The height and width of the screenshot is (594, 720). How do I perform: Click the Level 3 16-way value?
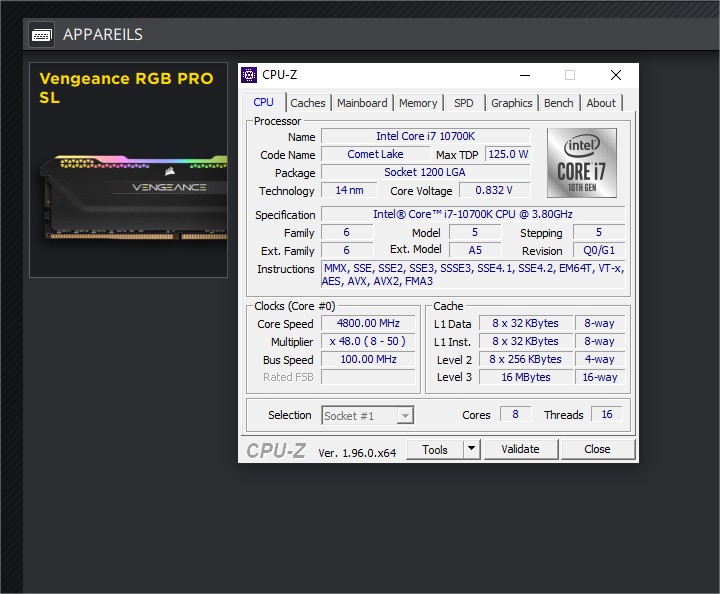point(600,377)
